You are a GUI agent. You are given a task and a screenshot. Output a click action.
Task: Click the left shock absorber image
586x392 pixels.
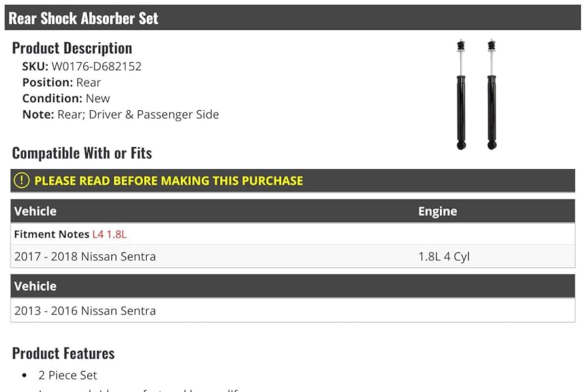click(461, 95)
